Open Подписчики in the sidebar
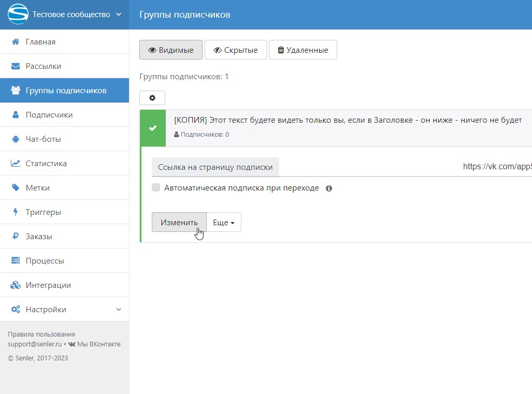Viewport: 532px width, 394px height. [49, 115]
